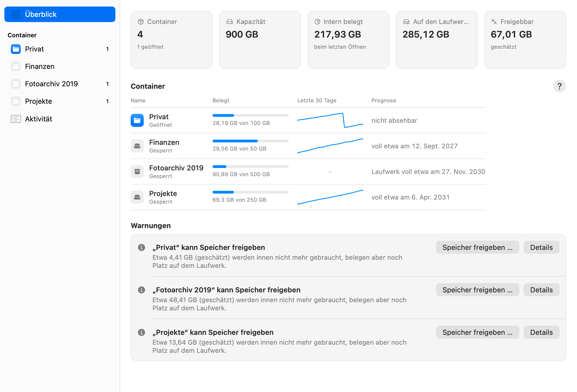Click the info icon of the Projekte warning
Screen dimensions: 577x392
click(142, 332)
